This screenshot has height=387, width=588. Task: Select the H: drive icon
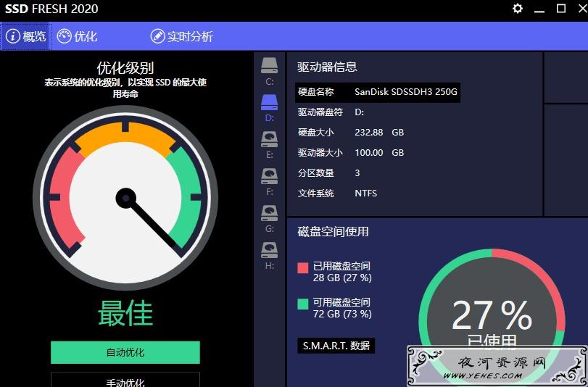point(269,250)
